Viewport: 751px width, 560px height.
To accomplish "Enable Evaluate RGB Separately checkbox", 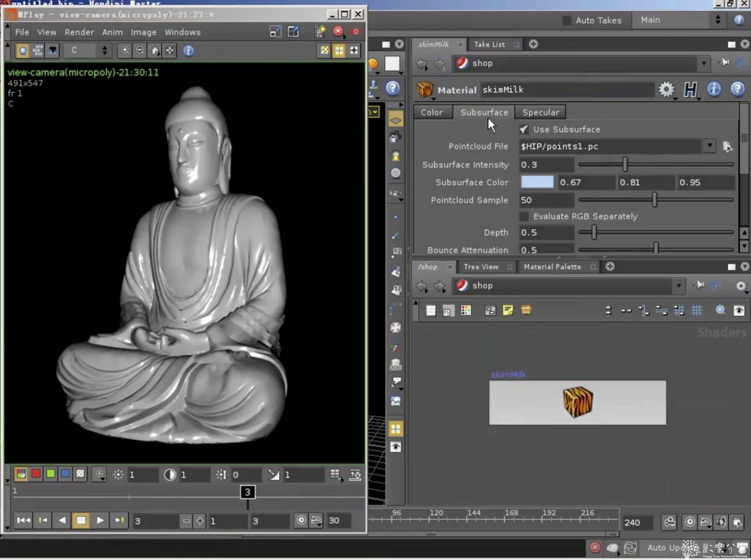I will point(524,216).
